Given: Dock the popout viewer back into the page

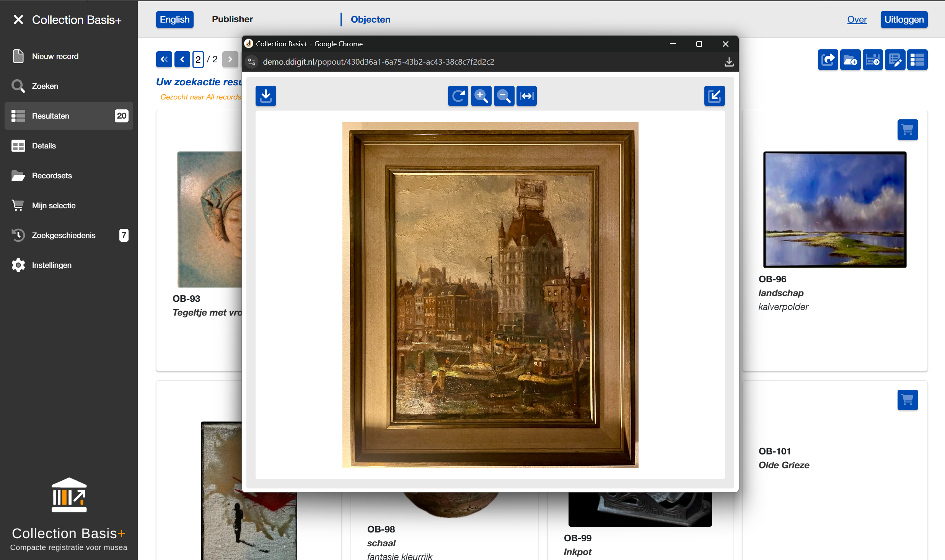Looking at the screenshot, I should tap(714, 96).
